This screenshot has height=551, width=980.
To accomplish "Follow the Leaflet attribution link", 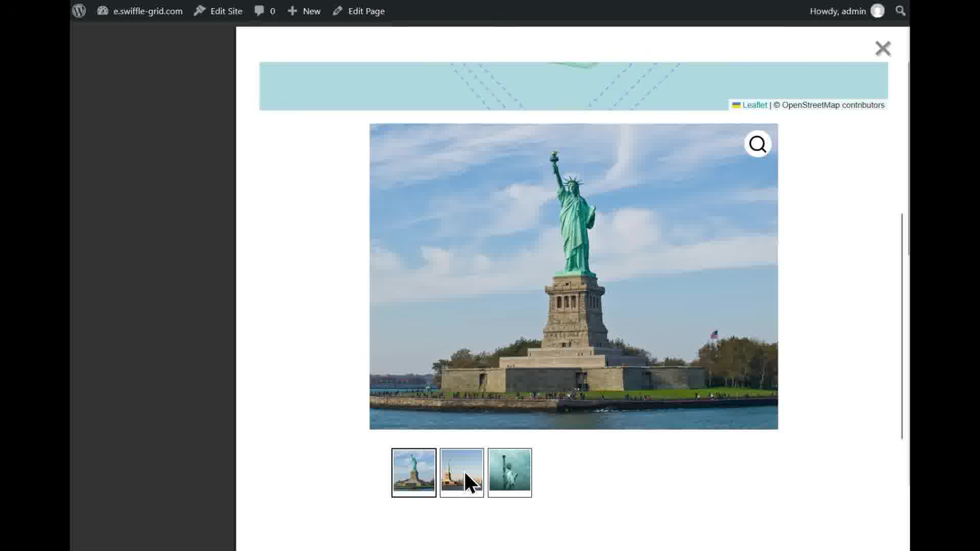I will (x=754, y=105).
